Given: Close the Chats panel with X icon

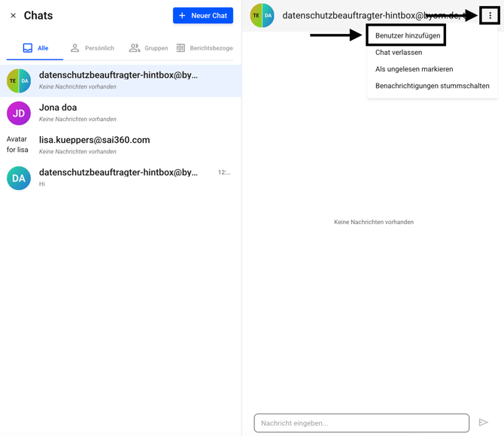Looking at the screenshot, I should click(x=13, y=16).
